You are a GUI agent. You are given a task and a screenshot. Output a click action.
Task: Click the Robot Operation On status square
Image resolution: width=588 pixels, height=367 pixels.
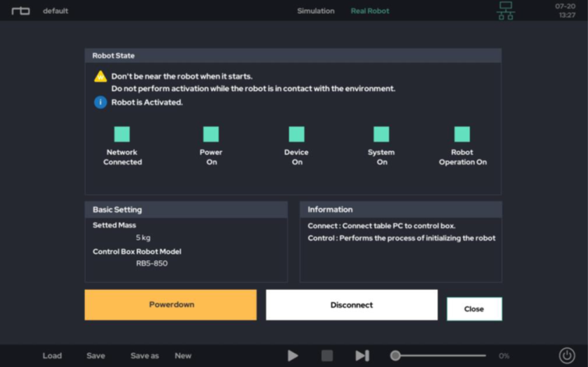pyautogui.click(x=462, y=134)
